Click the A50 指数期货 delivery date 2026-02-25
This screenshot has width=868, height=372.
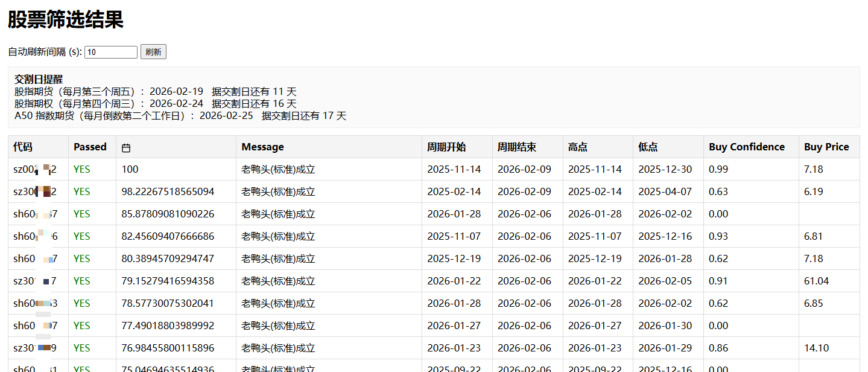coord(226,115)
